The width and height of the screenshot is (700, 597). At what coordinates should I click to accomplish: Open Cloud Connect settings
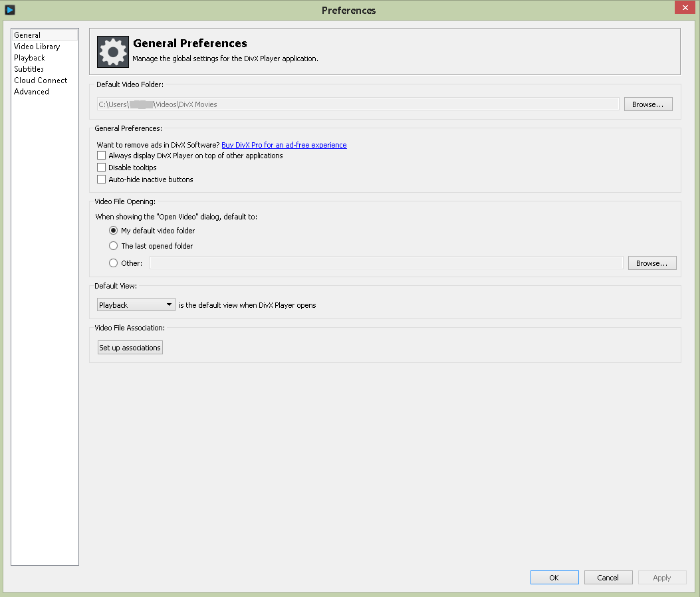pyautogui.click(x=41, y=80)
